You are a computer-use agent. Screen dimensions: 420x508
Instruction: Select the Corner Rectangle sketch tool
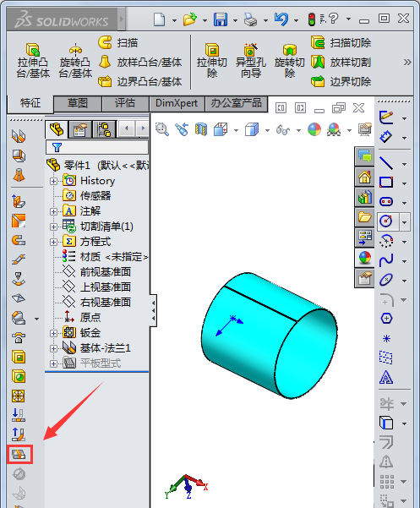pyautogui.click(x=386, y=183)
